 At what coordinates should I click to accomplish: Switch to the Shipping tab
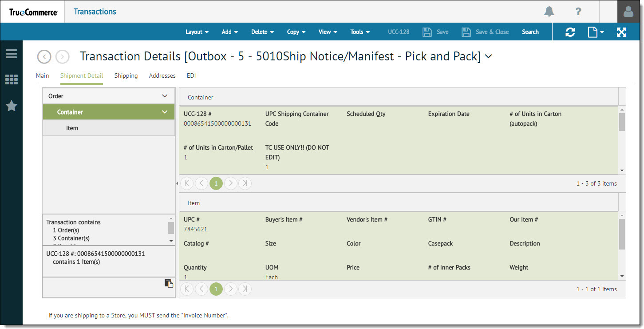coord(126,75)
